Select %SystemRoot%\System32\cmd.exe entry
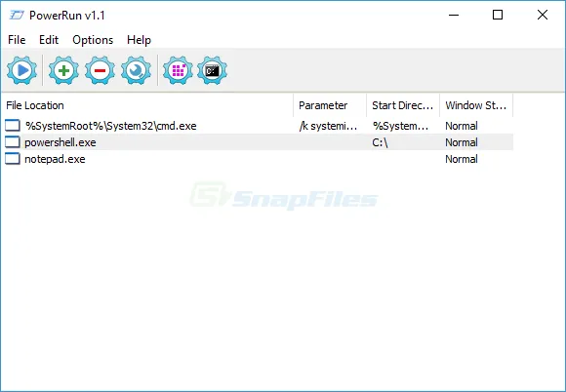The image size is (566, 392). 111,126
